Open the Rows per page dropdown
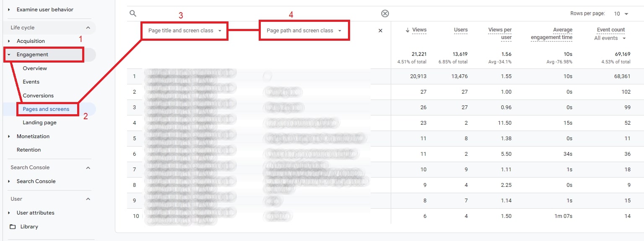Screen dimensions: 644x241 pyautogui.click(x=621, y=14)
